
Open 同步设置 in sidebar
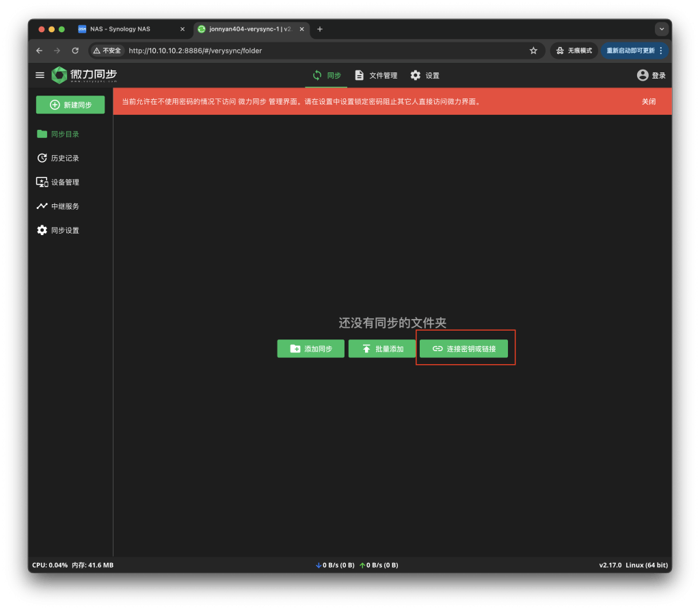[58, 231]
